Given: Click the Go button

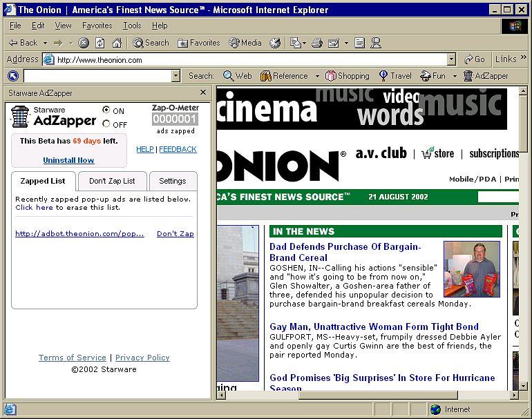Looking at the screenshot, I should 475,59.
